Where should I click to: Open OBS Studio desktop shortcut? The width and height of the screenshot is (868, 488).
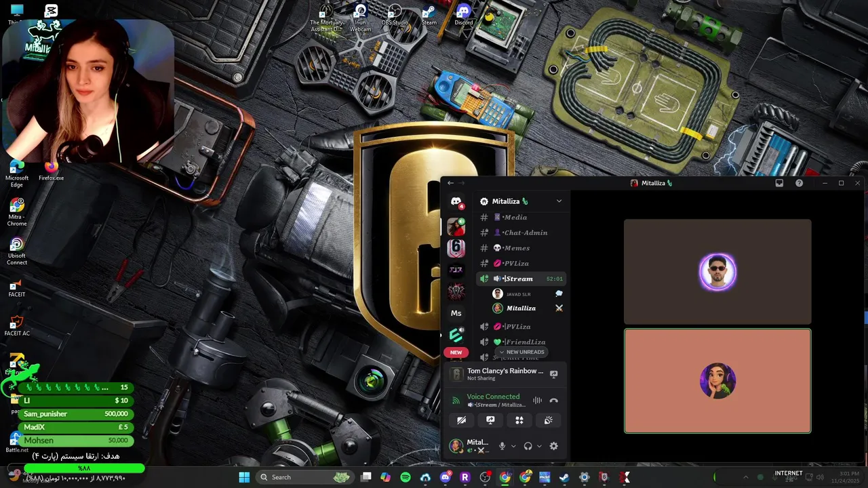(395, 15)
